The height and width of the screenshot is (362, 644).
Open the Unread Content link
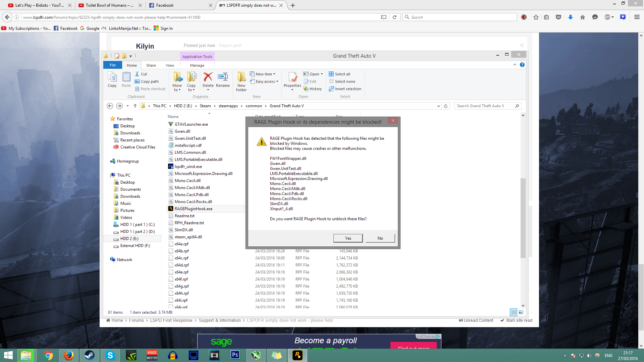click(478, 320)
